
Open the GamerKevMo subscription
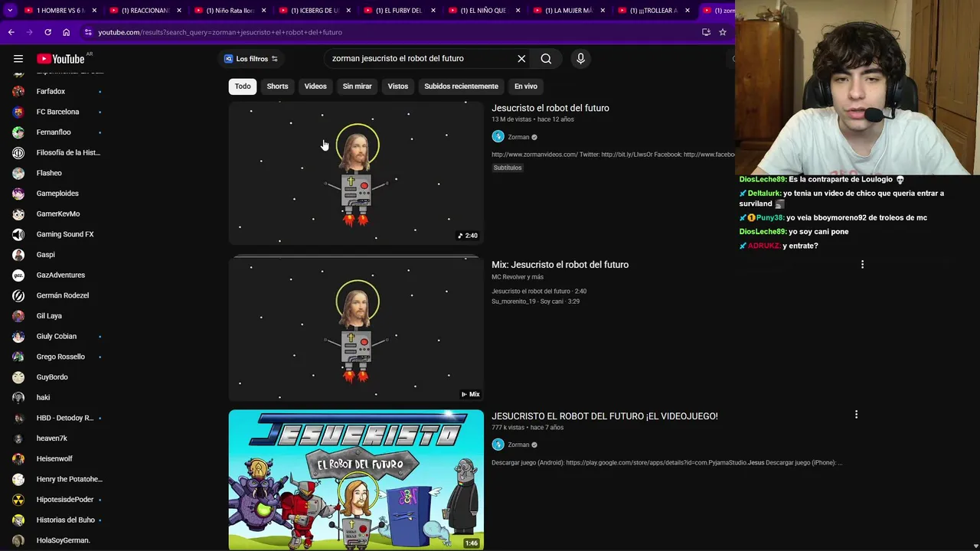click(x=57, y=214)
